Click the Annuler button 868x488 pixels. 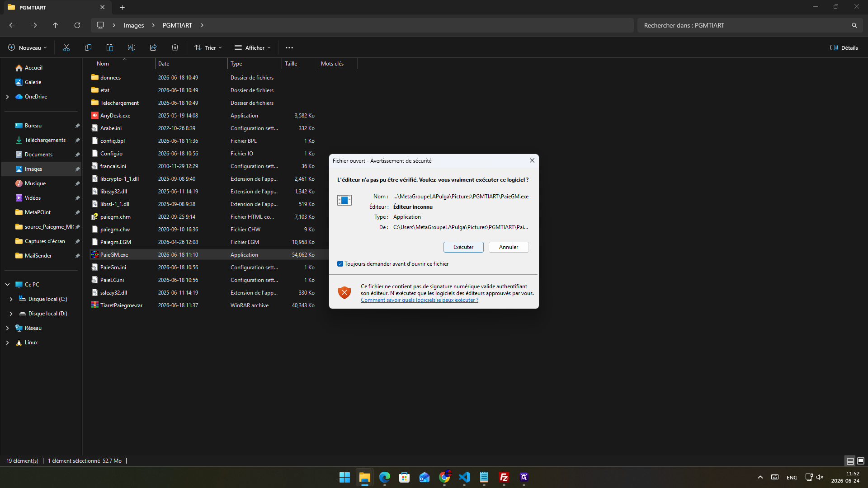click(509, 247)
